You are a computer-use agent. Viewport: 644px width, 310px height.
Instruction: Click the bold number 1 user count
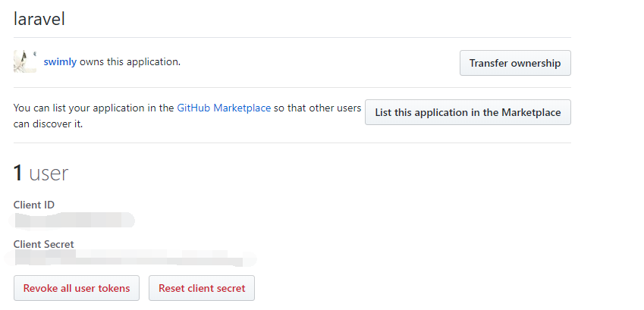pos(19,174)
